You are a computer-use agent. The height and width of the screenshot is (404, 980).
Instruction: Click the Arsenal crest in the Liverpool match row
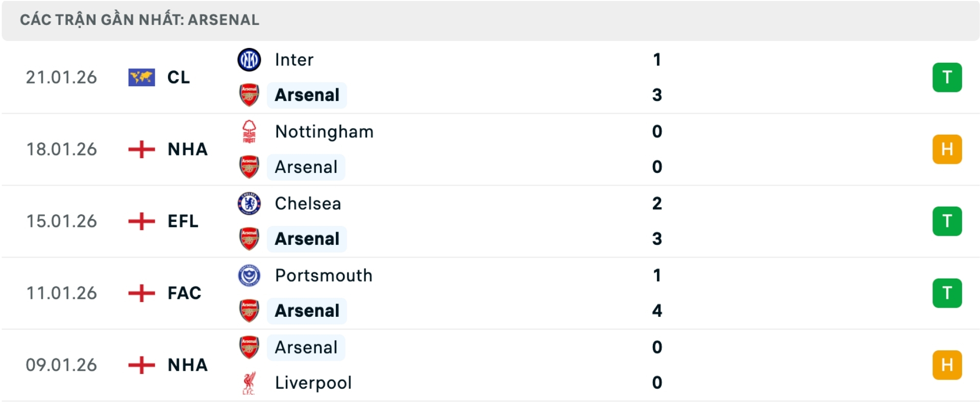tap(249, 347)
